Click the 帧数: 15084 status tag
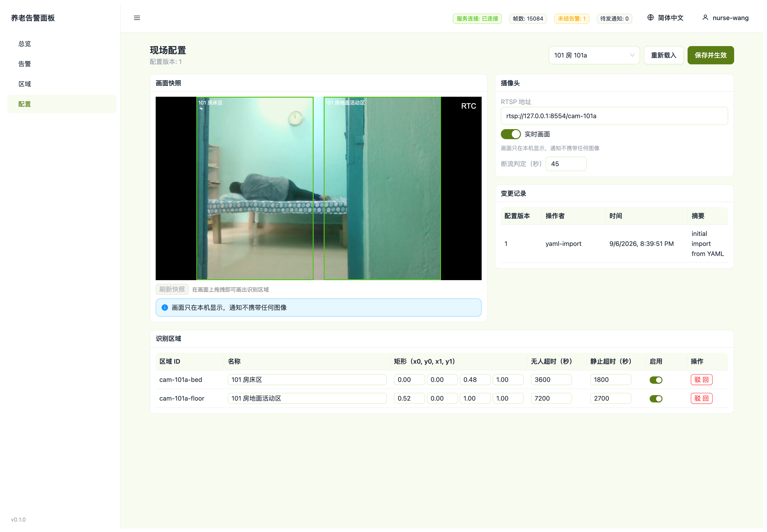The height and width of the screenshot is (532, 767). click(x=528, y=19)
